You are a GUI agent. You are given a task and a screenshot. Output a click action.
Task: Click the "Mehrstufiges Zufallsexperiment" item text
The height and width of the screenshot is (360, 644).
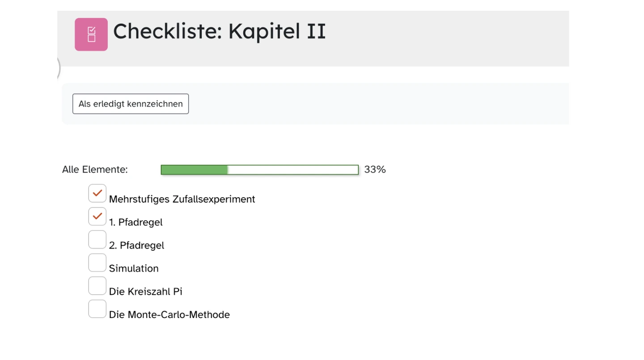click(x=182, y=199)
